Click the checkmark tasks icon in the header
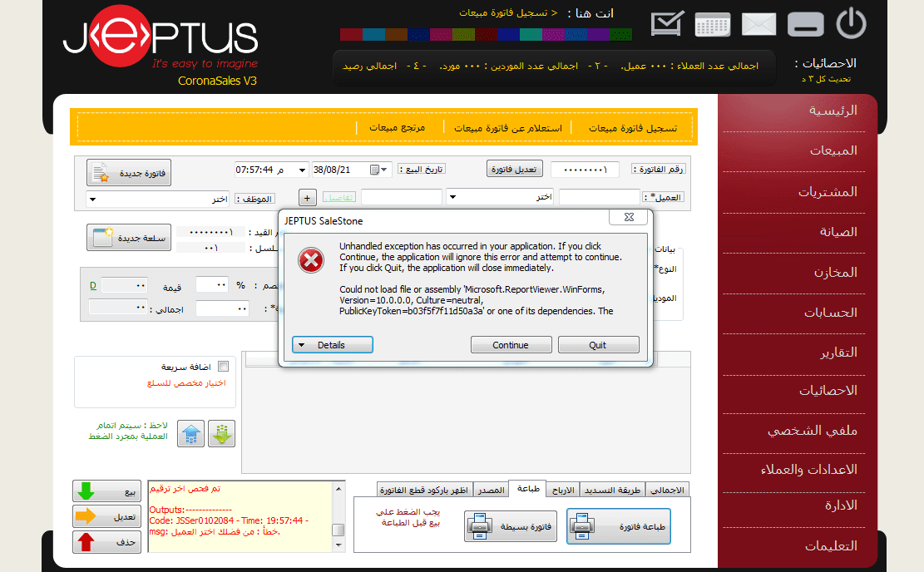924x572 pixels. pyautogui.click(x=667, y=23)
